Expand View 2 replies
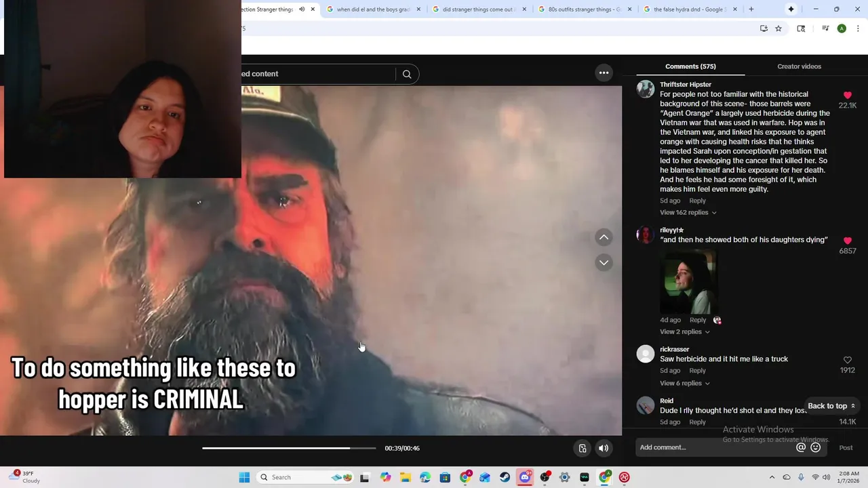This screenshot has width=868, height=488. point(684,331)
